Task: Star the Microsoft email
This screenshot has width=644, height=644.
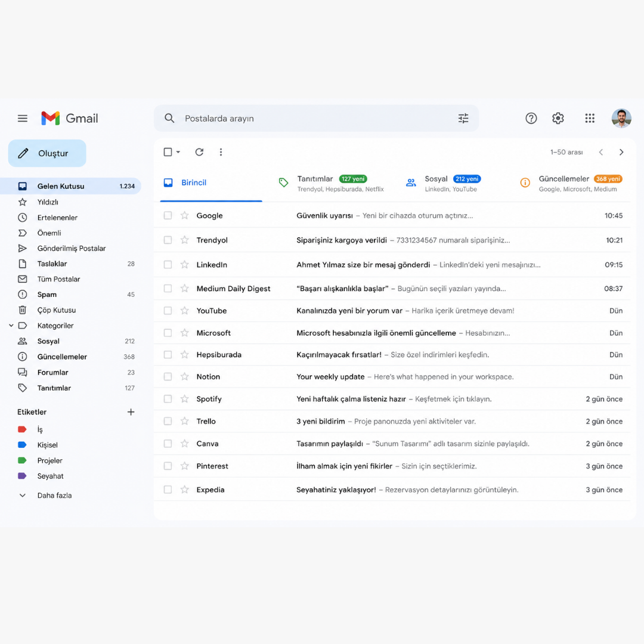Action: (x=184, y=333)
